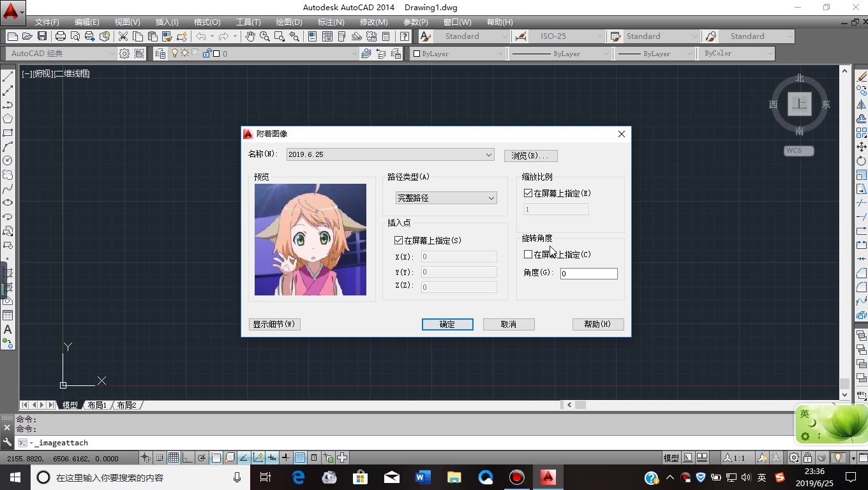Open the ByLayer color dropdown
The image size is (868, 490).
pos(458,54)
